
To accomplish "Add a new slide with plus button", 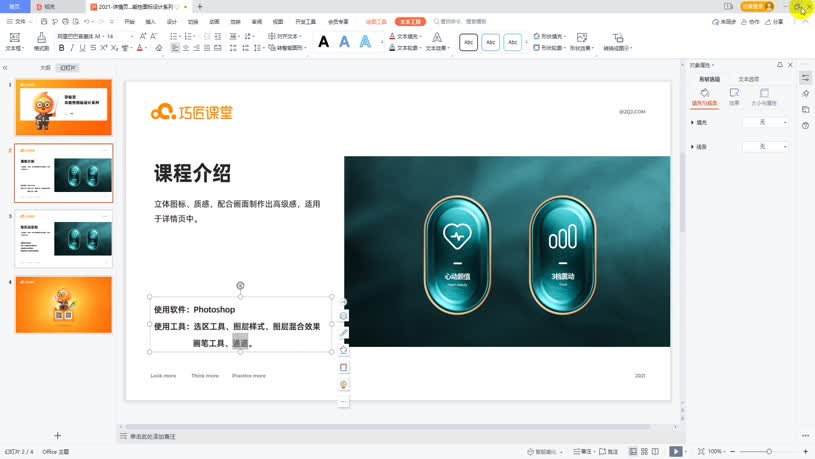I will tap(58, 436).
